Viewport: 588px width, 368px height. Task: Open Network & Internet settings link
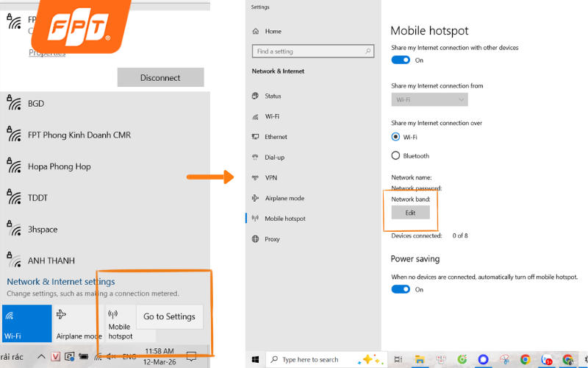pyautogui.click(x=61, y=282)
